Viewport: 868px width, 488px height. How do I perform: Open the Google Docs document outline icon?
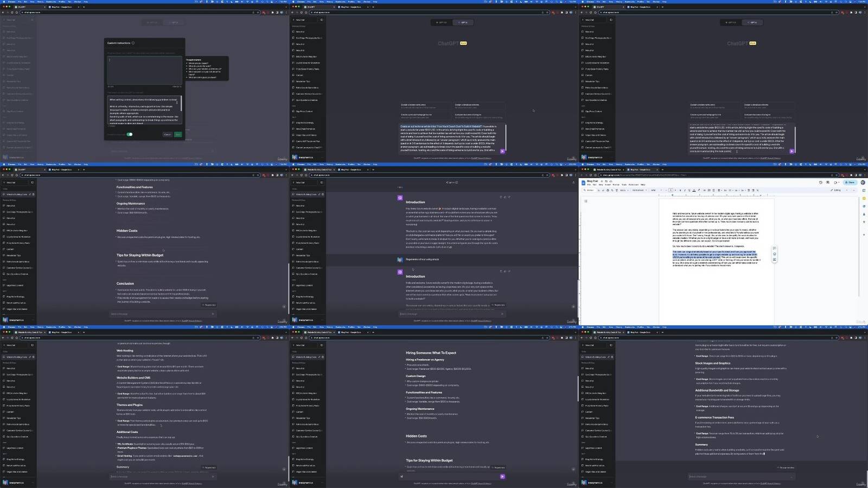(586, 201)
